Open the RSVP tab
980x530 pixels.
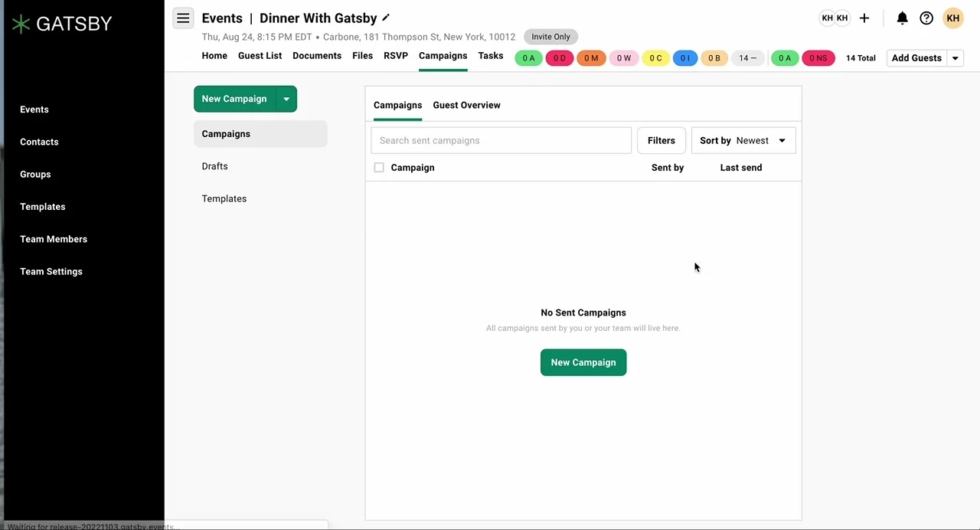[396, 56]
